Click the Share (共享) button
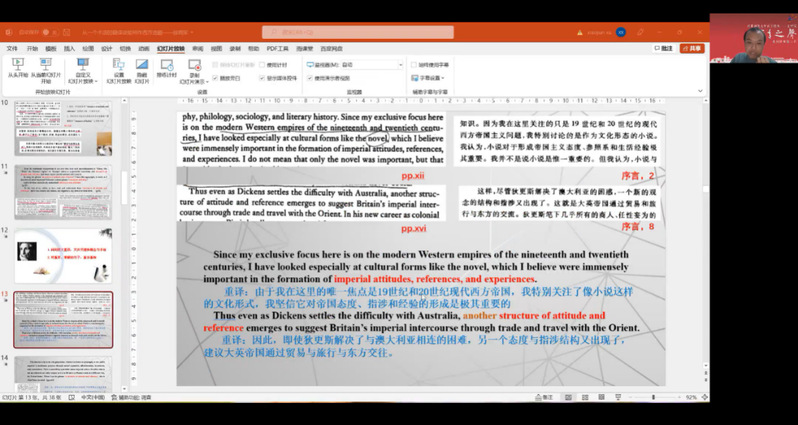This screenshot has height=425, width=798. [692, 48]
